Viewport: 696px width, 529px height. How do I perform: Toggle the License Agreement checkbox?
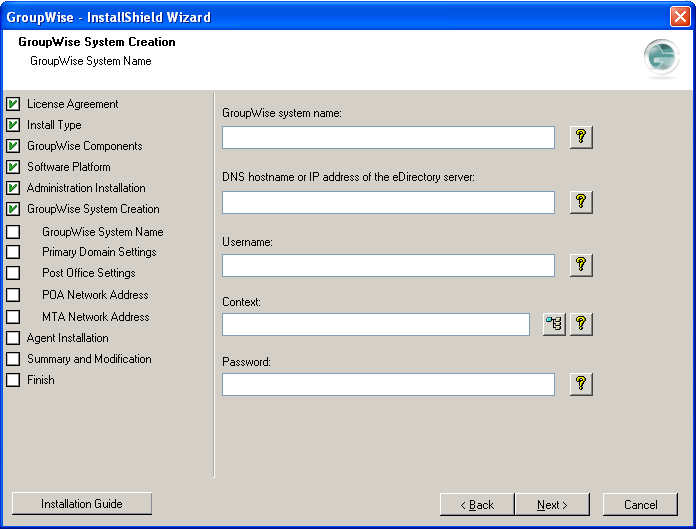(x=13, y=104)
